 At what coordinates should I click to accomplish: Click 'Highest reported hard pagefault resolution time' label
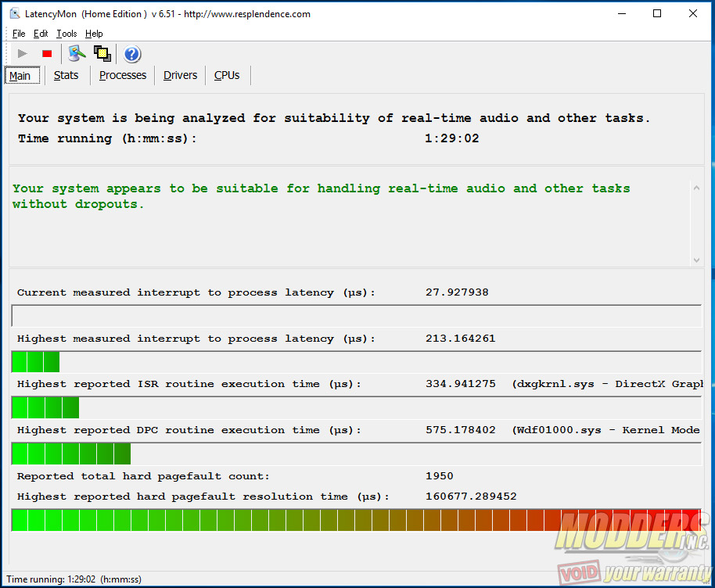203,497
